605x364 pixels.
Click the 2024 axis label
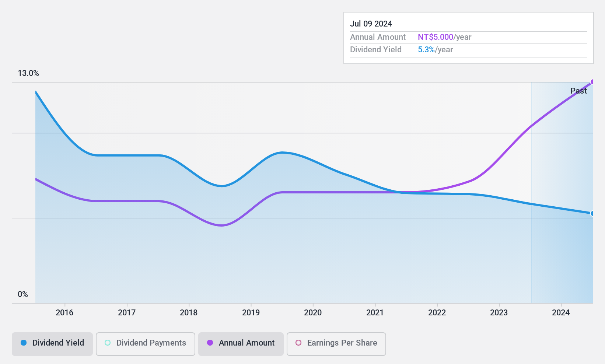point(561,313)
